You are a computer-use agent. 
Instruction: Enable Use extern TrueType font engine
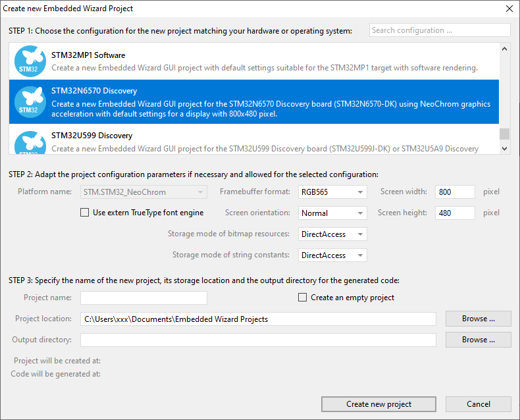coord(84,213)
